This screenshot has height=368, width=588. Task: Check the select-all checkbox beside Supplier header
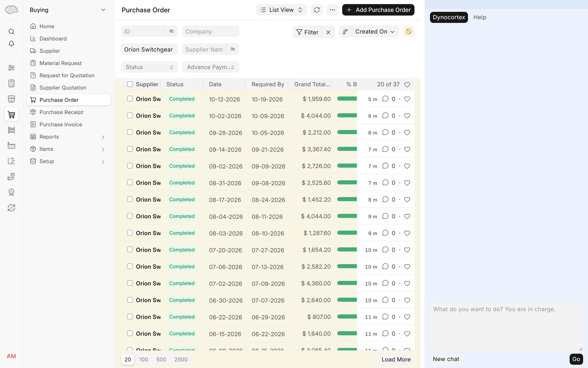click(x=130, y=84)
